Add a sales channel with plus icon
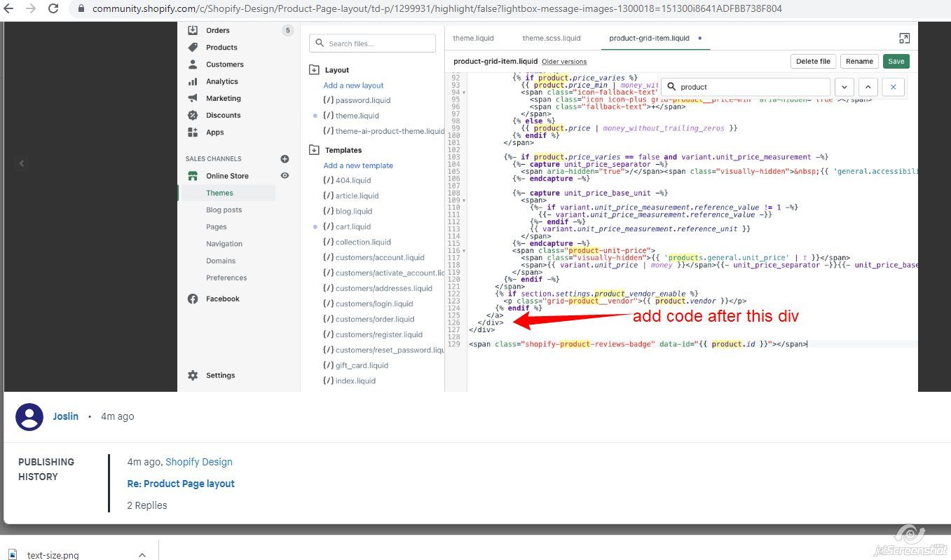The width and height of the screenshot is (951, 560). (x=285, y=159)
